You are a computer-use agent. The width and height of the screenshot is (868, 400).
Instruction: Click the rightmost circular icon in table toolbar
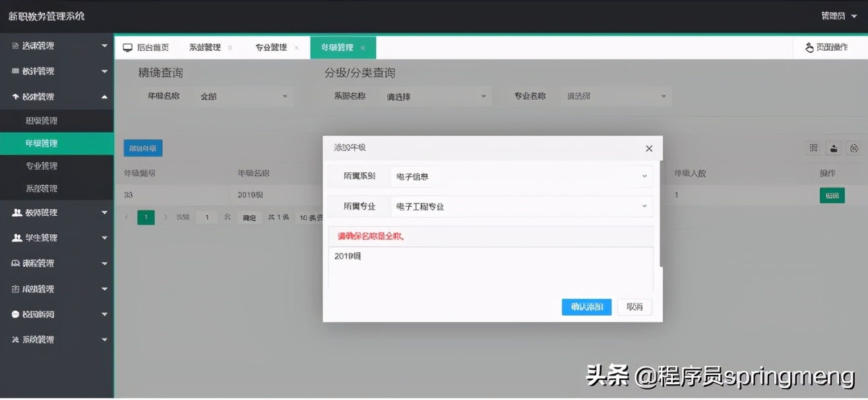pyautogui.click(x=853, y=148)
